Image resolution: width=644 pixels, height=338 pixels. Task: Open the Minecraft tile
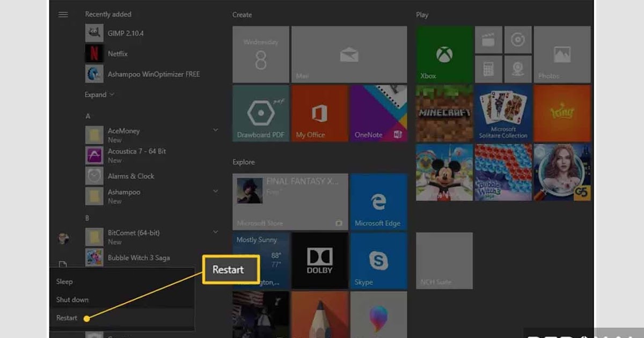tap(444, 113)
